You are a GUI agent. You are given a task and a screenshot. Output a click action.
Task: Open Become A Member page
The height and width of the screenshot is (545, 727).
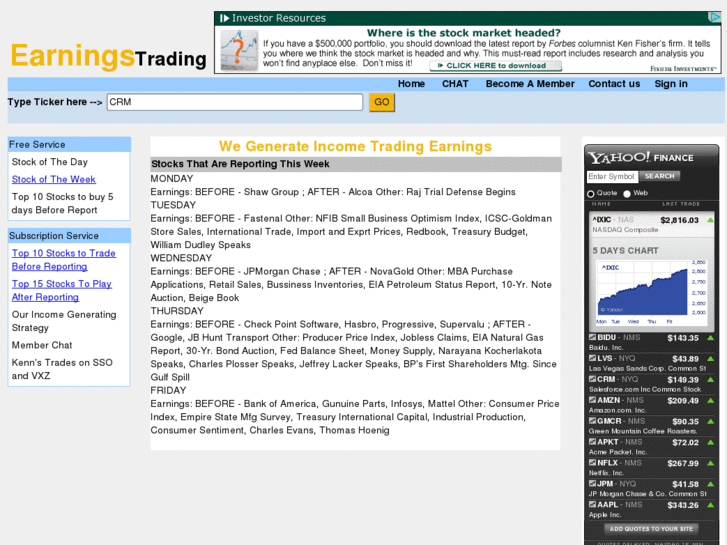pyautogui.click(x=530, y=84)
